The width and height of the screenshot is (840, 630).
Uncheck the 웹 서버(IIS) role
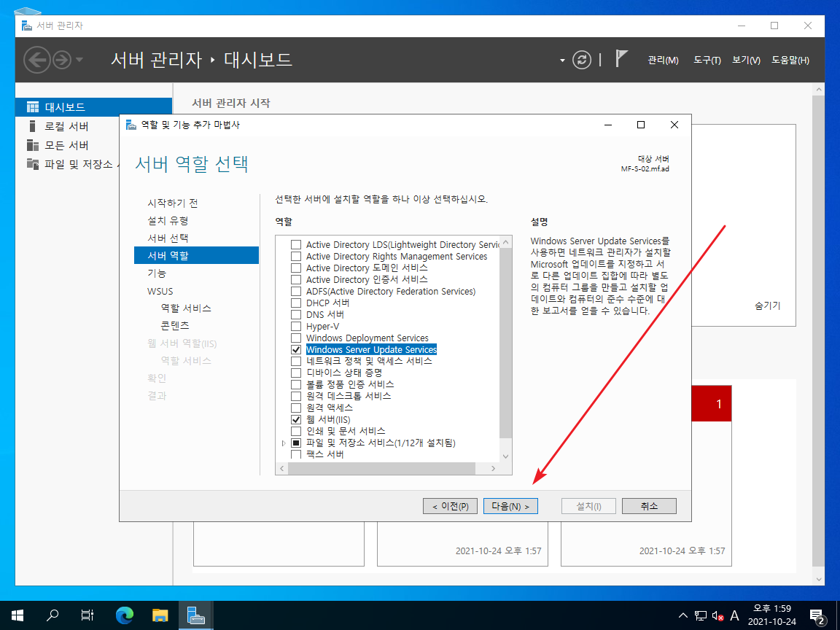click(296, 419)
